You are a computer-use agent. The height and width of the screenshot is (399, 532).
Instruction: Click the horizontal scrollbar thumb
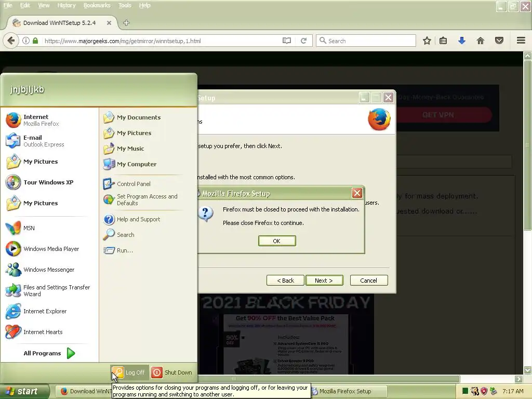pos(234,379)
